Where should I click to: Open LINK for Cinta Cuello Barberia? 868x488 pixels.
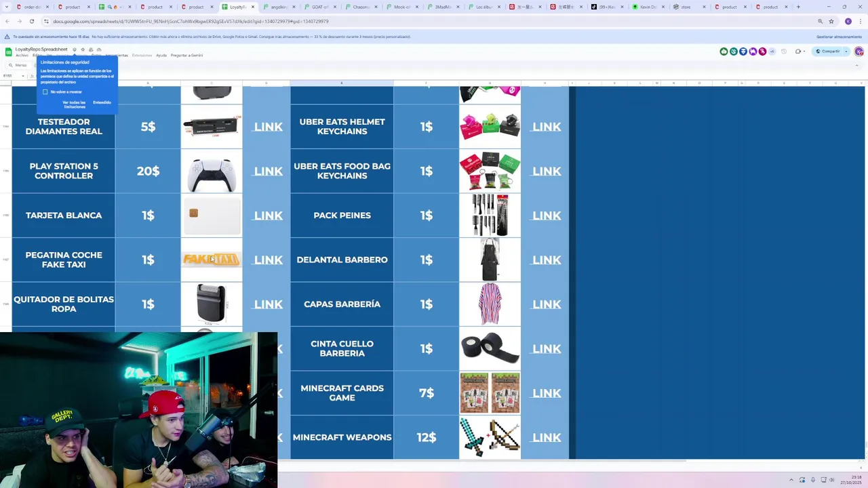(547, 348)
